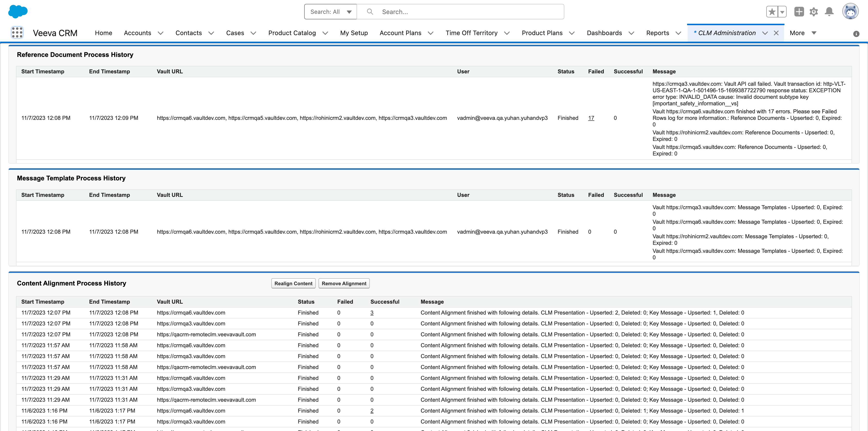The width and height of the screenshot is (868, 431).
Task: Open the Setup gear icon
Action: pos(814,12)
